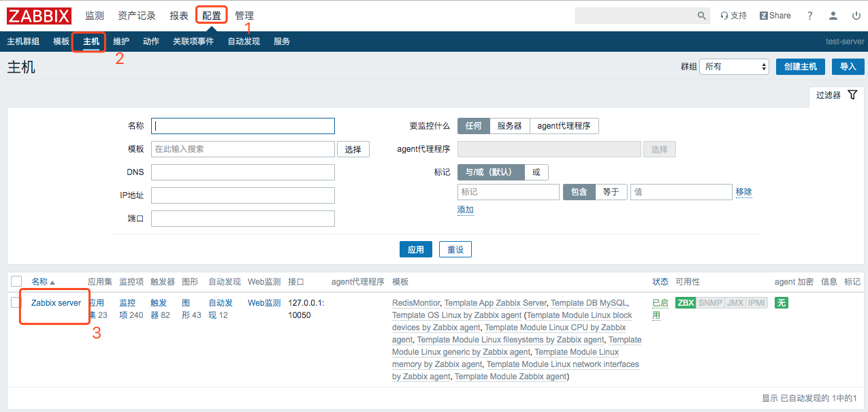The width and height of the screenshot is (868, 412).
Task: Click the 添加 tag link
Action: 466,210
